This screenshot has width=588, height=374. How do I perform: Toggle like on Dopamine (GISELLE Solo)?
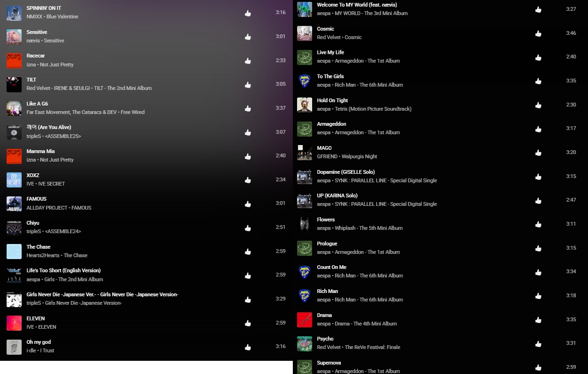[538, 177]
